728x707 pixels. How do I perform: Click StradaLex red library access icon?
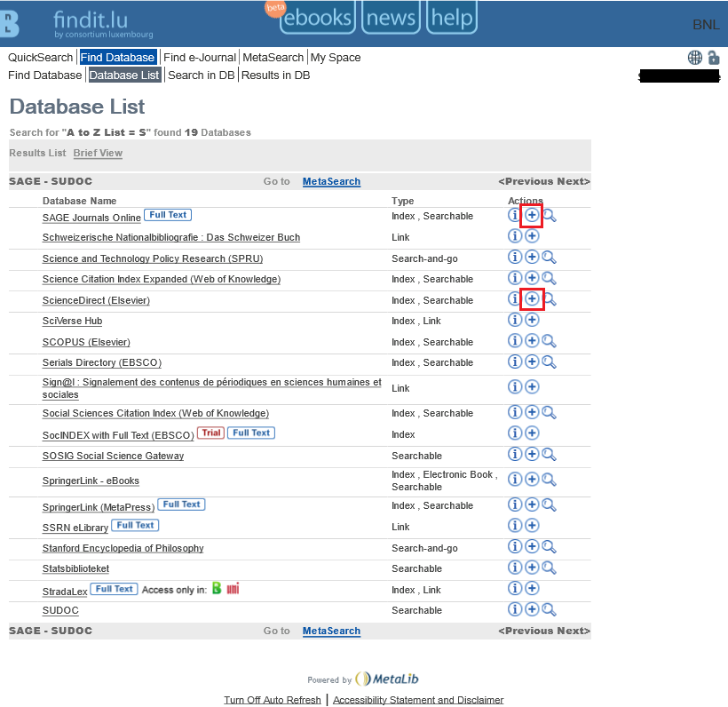tap(233, 589)
